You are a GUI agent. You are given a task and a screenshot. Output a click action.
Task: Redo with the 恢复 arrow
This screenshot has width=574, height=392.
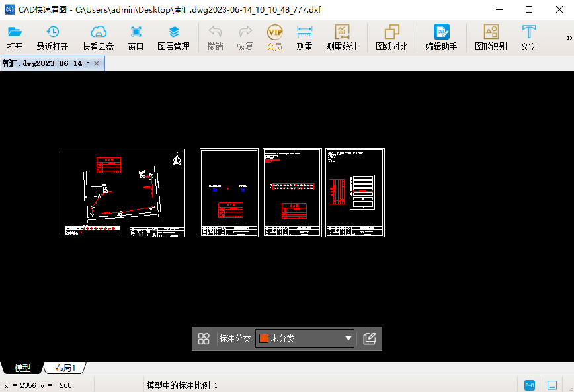[245, 38]
